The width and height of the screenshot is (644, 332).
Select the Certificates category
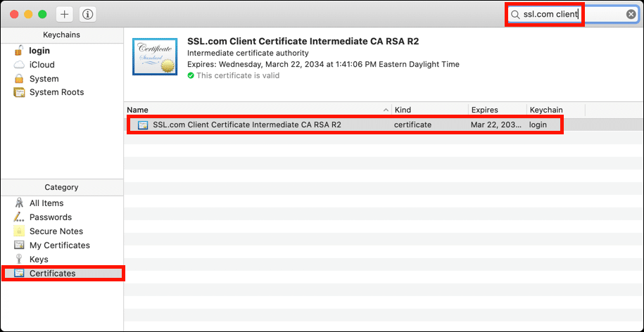tap(51, 273)
